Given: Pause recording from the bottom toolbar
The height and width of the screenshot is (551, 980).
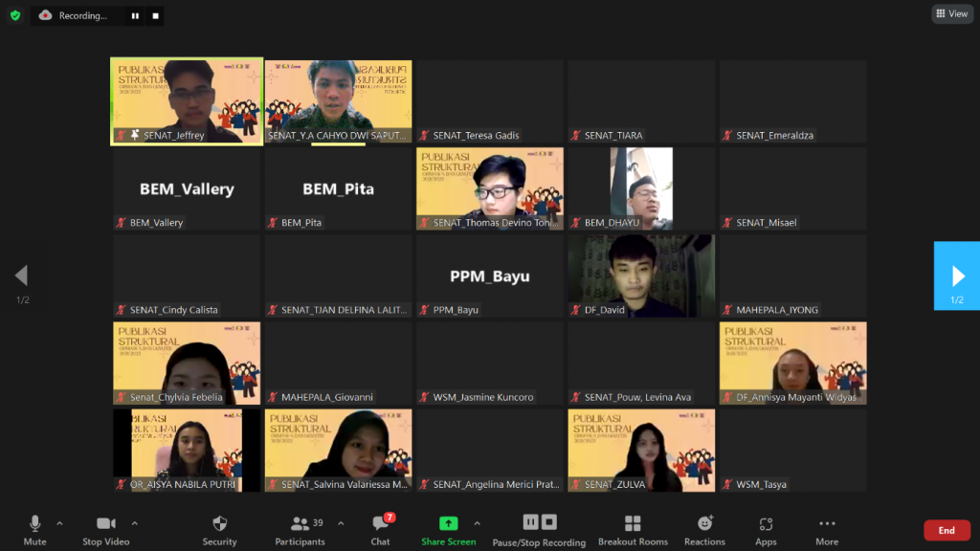Looking at the screenshot, I should click(530, 521).
